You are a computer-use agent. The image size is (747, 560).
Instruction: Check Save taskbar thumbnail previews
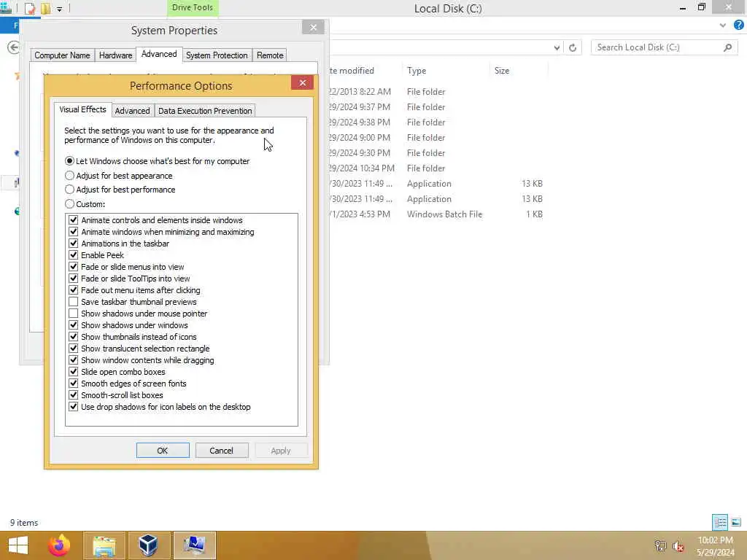point(74,302)
